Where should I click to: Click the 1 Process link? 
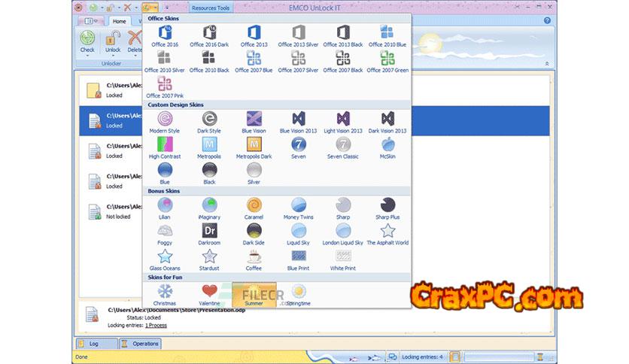[x=156, y=325]
